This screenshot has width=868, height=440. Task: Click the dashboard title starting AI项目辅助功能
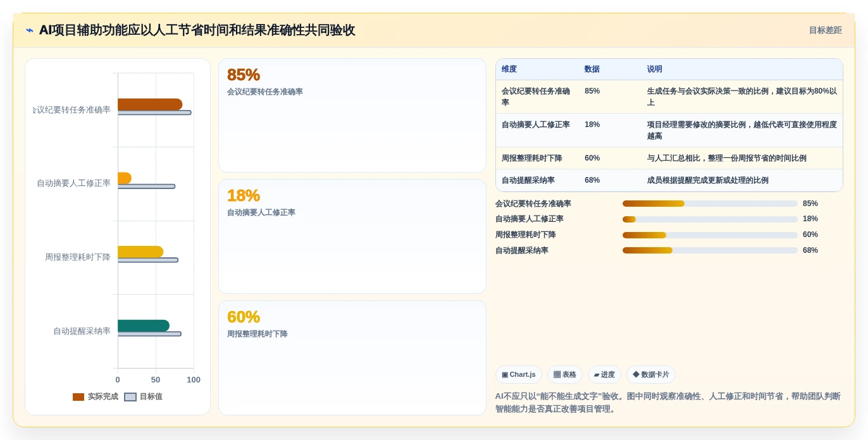197,30
